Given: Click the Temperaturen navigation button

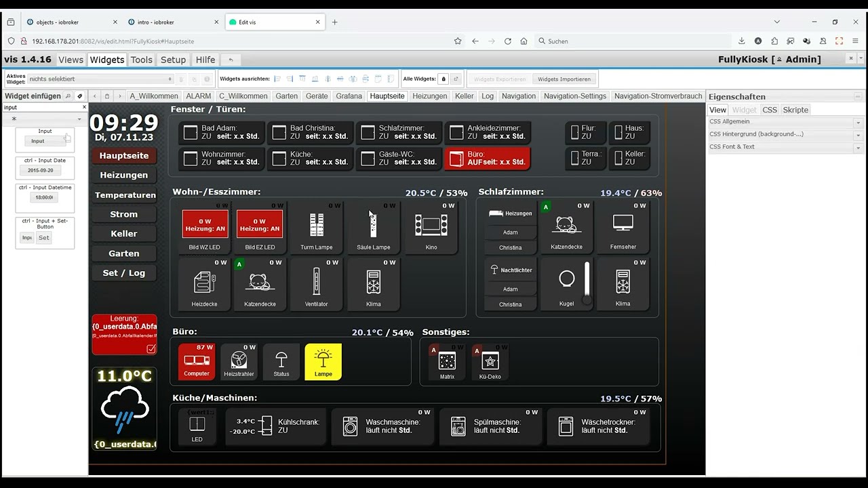Looking at the screenshot, I should [x=125, y=195].
